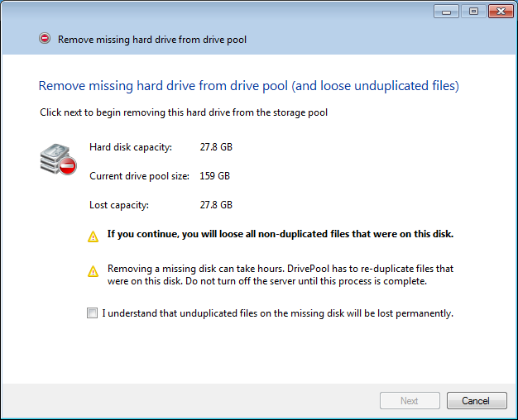Click the 'Click next to begin' instruction text
The height and width of the screenshot is (420, 518).
(184, 112)
